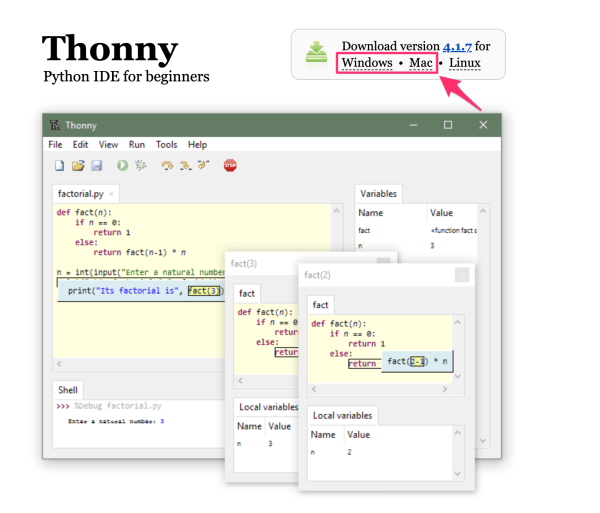Close the fact(2) popup window
The height and width of the screenshot is (513, 600).
462,275
